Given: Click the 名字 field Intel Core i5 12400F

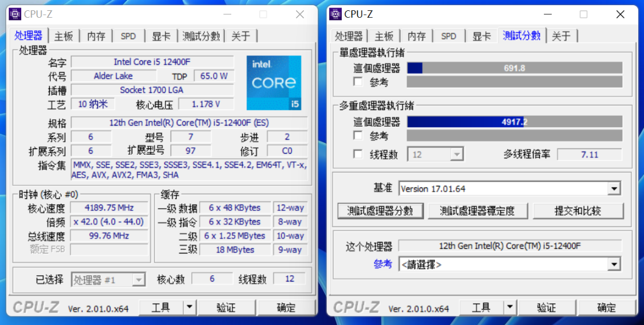Looking at the screenshot, I should tap(152, 62).
